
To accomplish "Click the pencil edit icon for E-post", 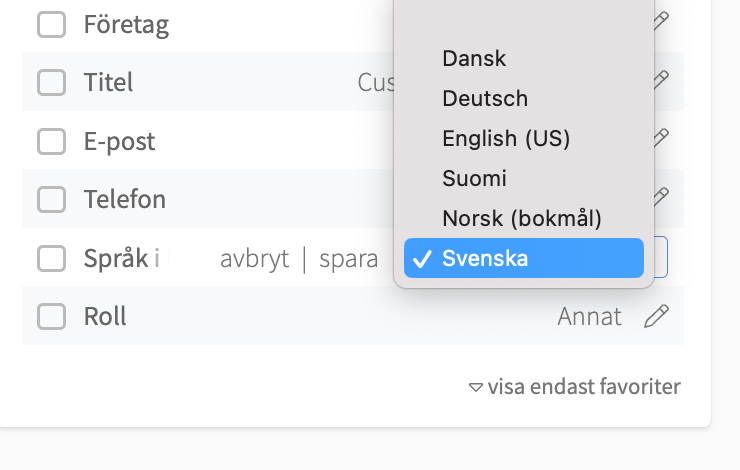I will [660, 137].
